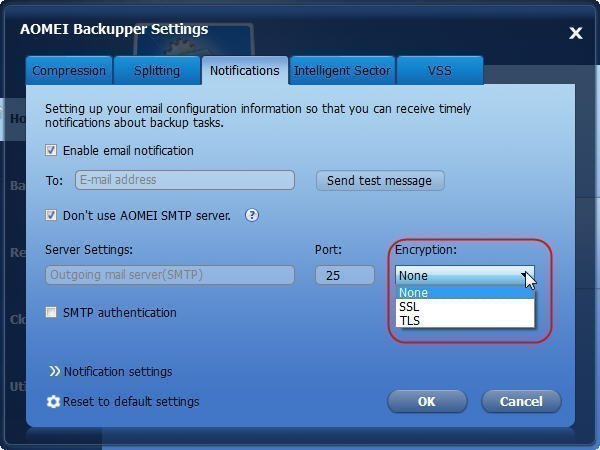Uncheck Don't use AOMEI SMTP server

[51, 215]
